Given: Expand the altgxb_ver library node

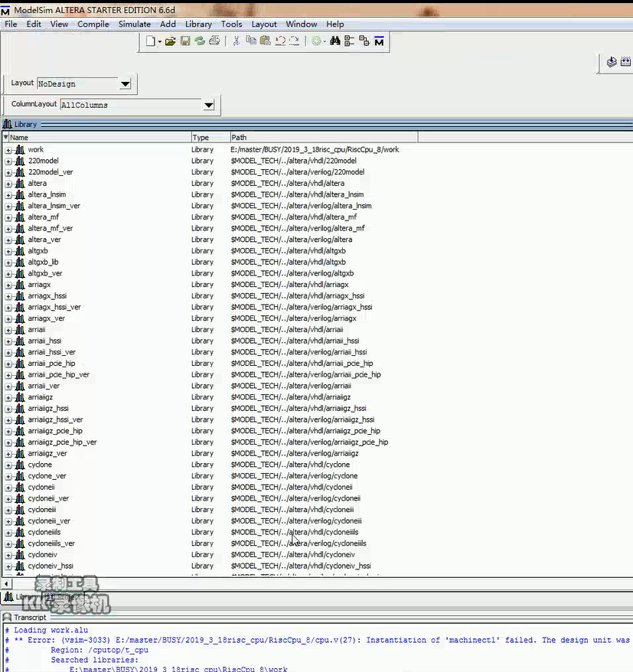Looking at the screenshot, I should click(8, 274).
